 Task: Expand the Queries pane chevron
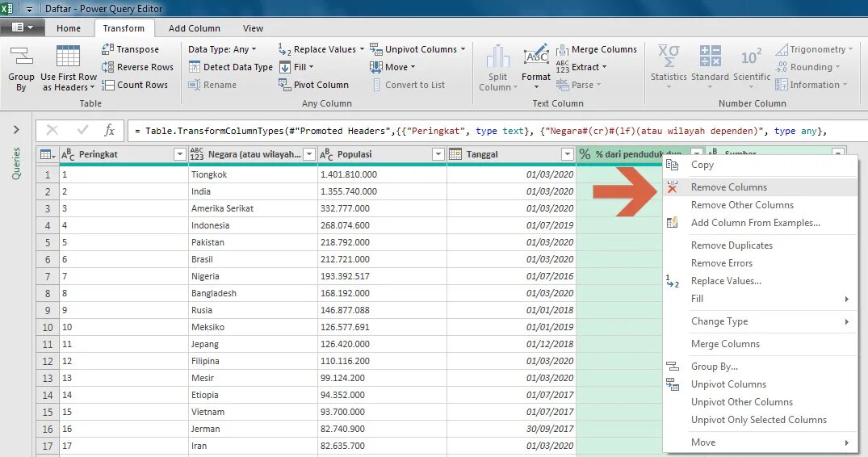pyautogui.click(x=16, y=129)
